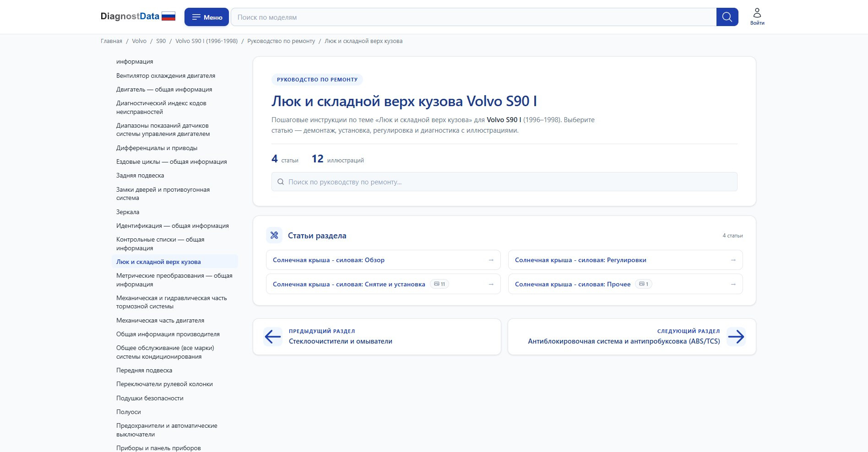Go to next section Антиблокировочная система (ABS/TCS)

632,337
